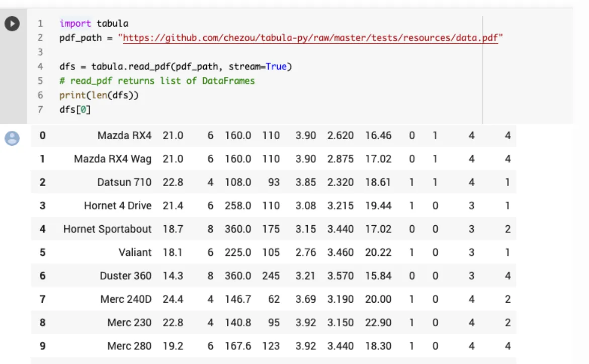This screenshot has width=589, height=364.
Task: Click value 175 in Hornet Sportabout row
Action: click(x=271, y=229)
